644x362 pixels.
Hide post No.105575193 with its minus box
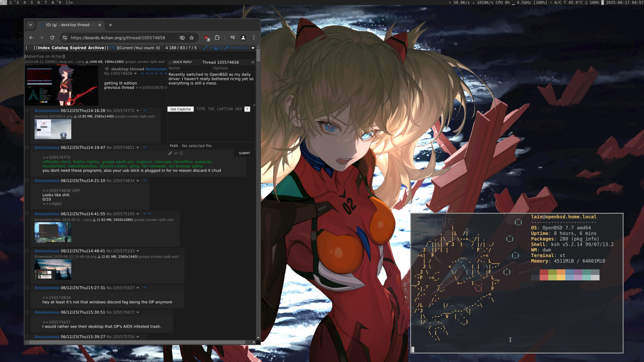click(27, 250)
